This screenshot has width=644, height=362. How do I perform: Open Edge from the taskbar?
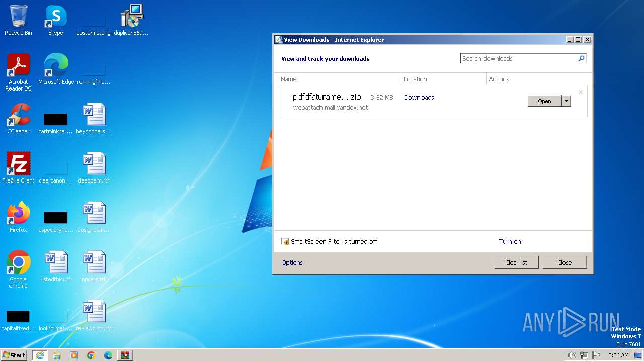pos(108,355)
